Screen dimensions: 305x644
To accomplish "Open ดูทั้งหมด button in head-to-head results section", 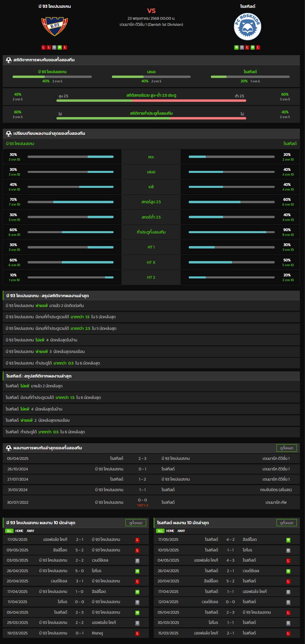I will [287, 448].
